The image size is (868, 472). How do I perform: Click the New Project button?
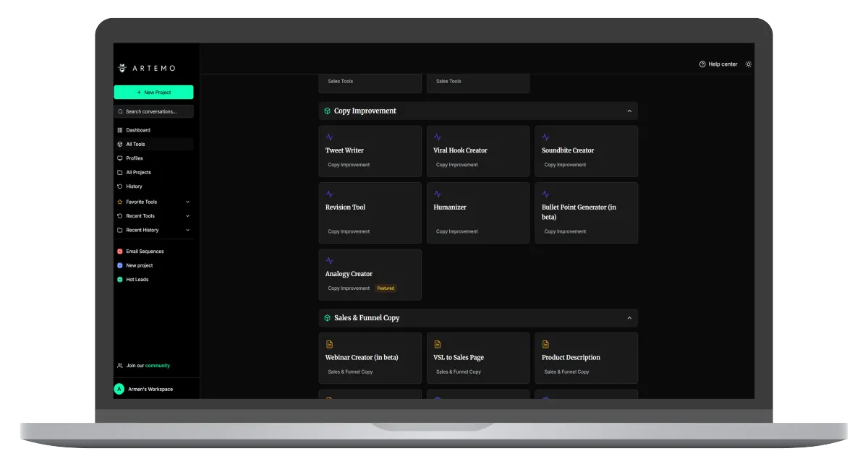pyautogui.click(x=153, y=93)
